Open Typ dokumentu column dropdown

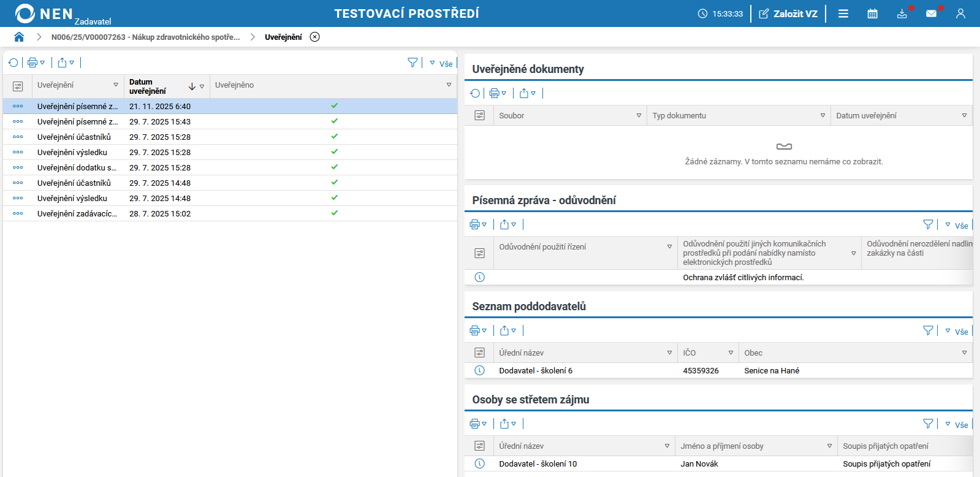point(822,115)
